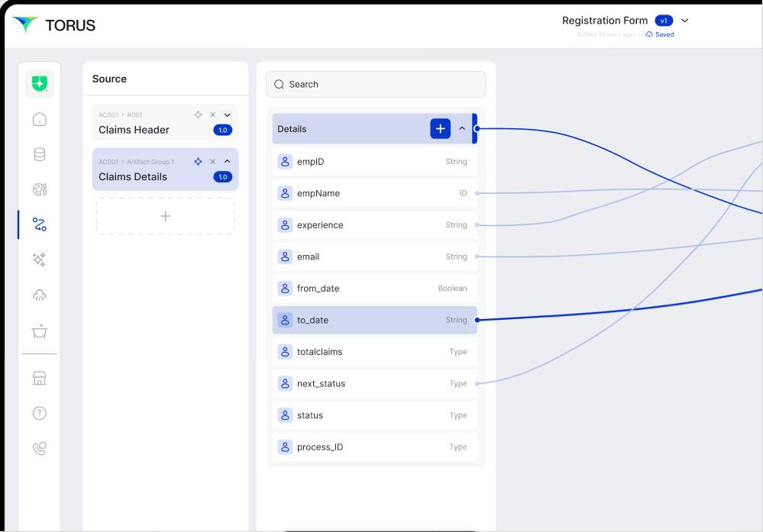763x532 pixels.
Task: Click the sparkle stars icon in sidebar
Action: [40, 260]
